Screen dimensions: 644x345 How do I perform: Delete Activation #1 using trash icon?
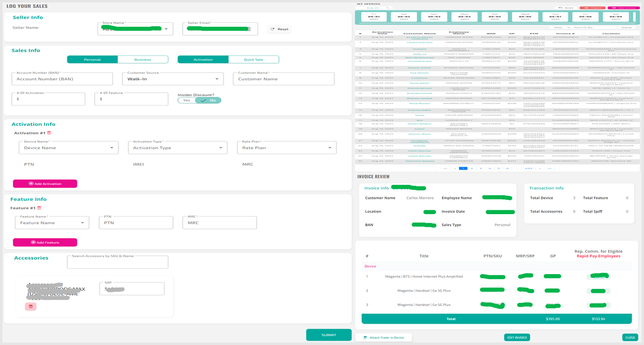[49, 133]
